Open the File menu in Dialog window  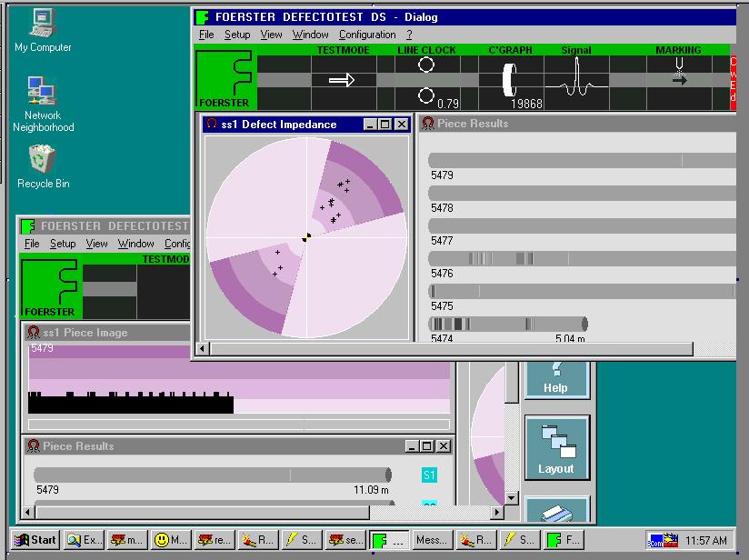pyautogui.click(x=206, y=35)
